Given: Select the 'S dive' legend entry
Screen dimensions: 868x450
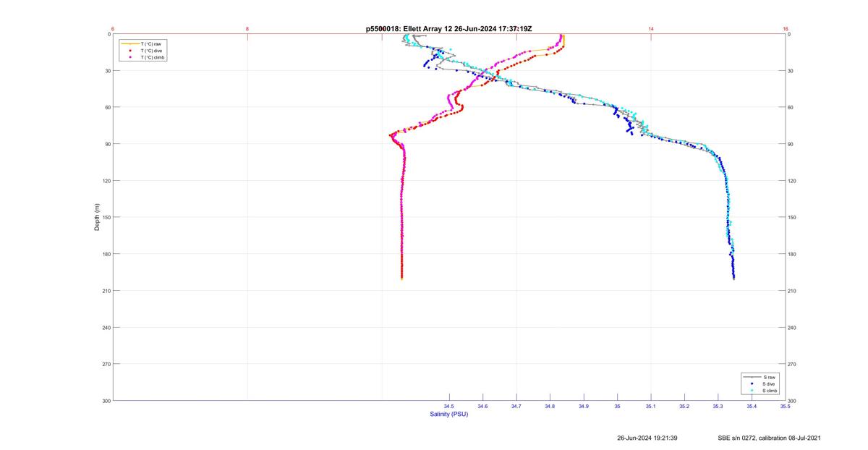Looking at the screenshot, I should (770, 384).
